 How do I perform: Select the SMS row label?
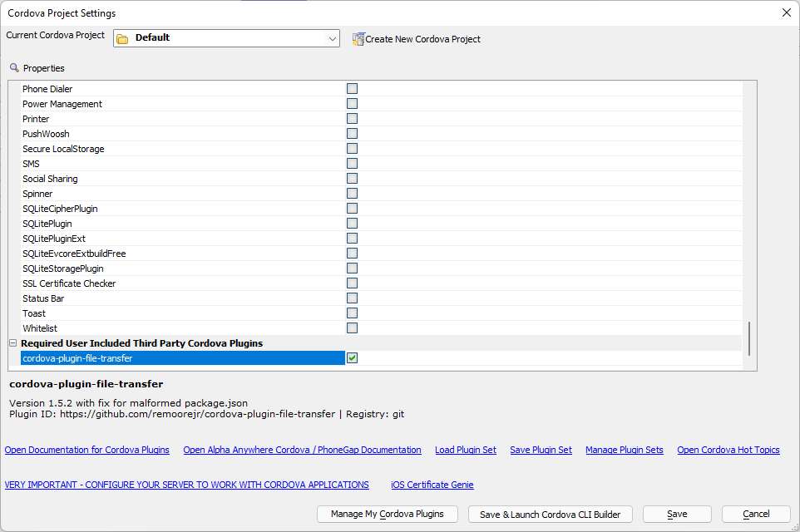tap(31, 164)
